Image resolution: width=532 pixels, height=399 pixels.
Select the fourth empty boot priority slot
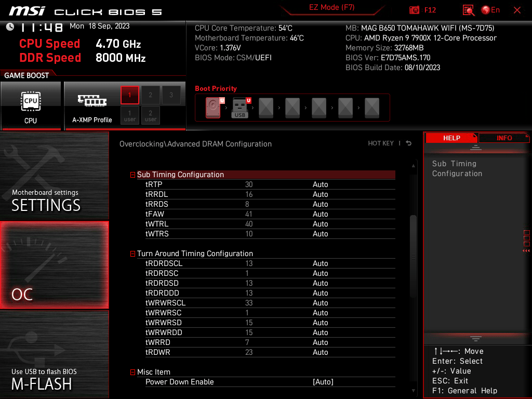(x=292, y=108)
